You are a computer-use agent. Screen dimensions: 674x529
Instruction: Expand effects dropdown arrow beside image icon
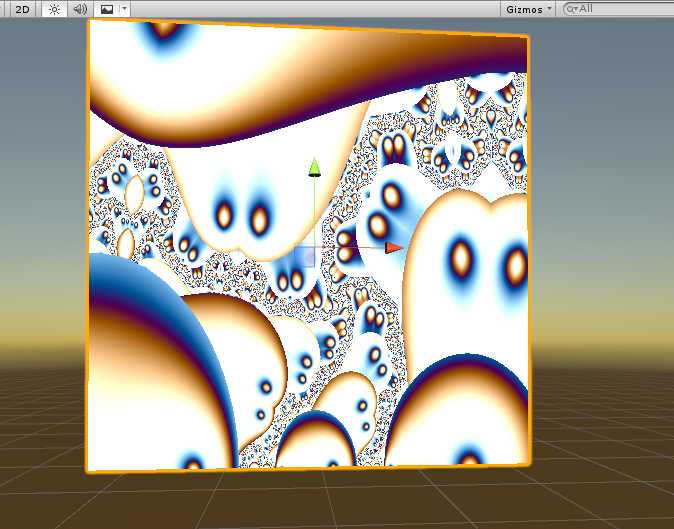coord(123,8)
